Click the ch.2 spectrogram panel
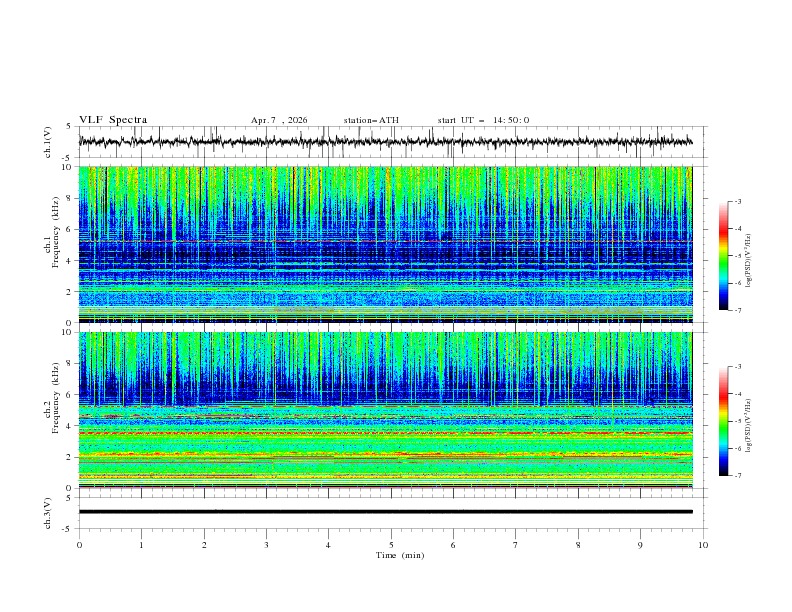Viewport: 792px width, 612px height. pyautogui.click(x=385, y=410)
